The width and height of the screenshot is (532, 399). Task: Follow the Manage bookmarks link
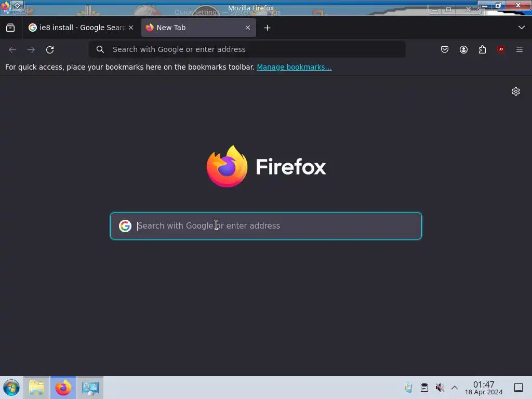pos(294,67)
